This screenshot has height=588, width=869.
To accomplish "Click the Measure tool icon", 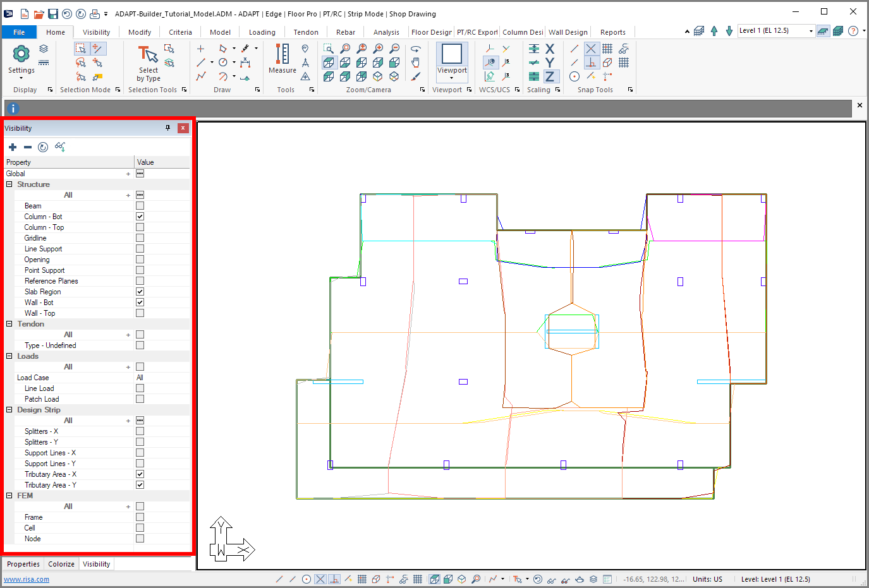I will pyautogui.click(x=282, y=55).
